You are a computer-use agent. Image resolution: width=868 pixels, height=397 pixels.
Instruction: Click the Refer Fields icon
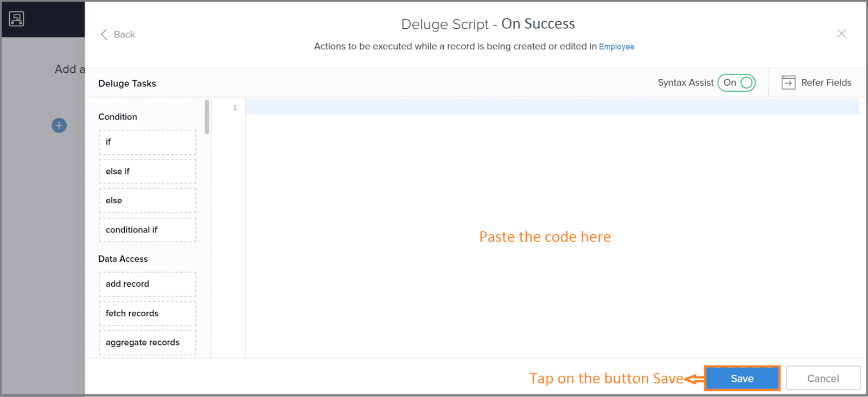pyautogui.click(x=788, y=83)
